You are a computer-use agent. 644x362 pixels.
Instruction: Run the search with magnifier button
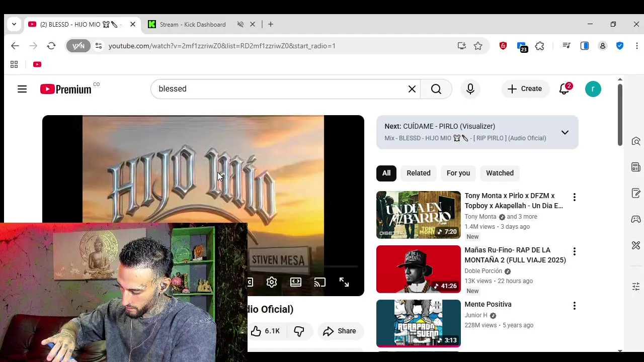click(x=436, y=89)
